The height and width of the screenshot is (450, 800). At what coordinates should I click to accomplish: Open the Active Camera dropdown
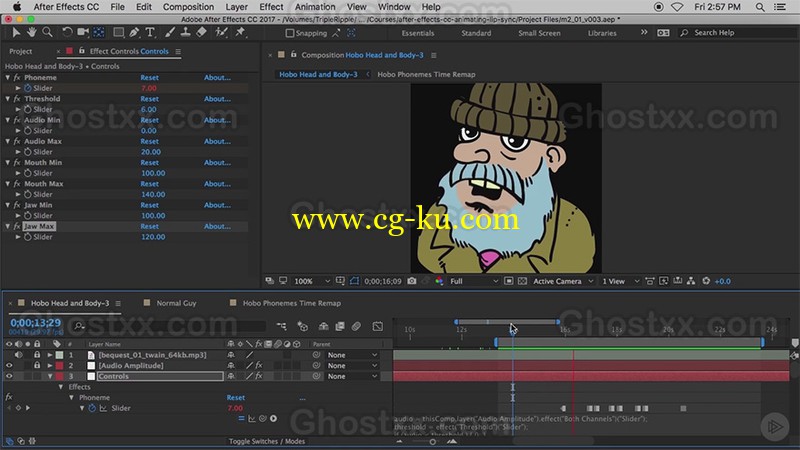tap(563, 281)
